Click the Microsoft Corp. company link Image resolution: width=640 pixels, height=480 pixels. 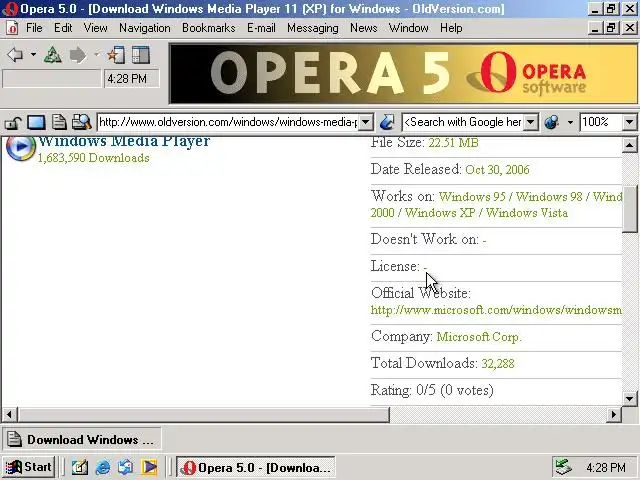[479, 337]
